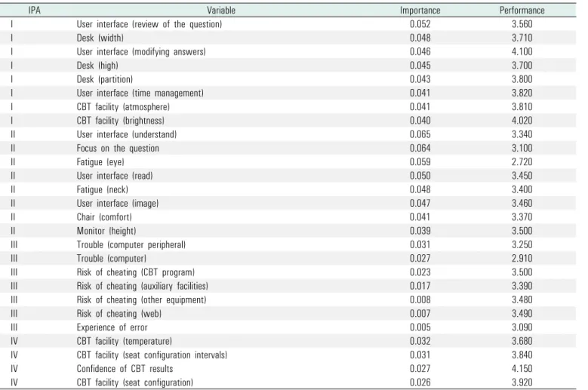Click importance value 0.064

pos(420,149)
